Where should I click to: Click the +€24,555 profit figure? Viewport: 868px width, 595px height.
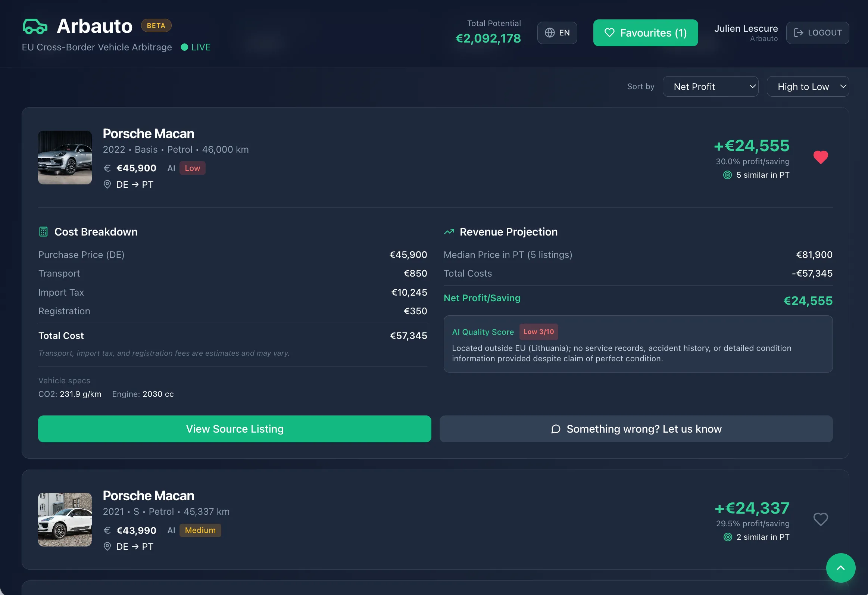click(752, 145)
